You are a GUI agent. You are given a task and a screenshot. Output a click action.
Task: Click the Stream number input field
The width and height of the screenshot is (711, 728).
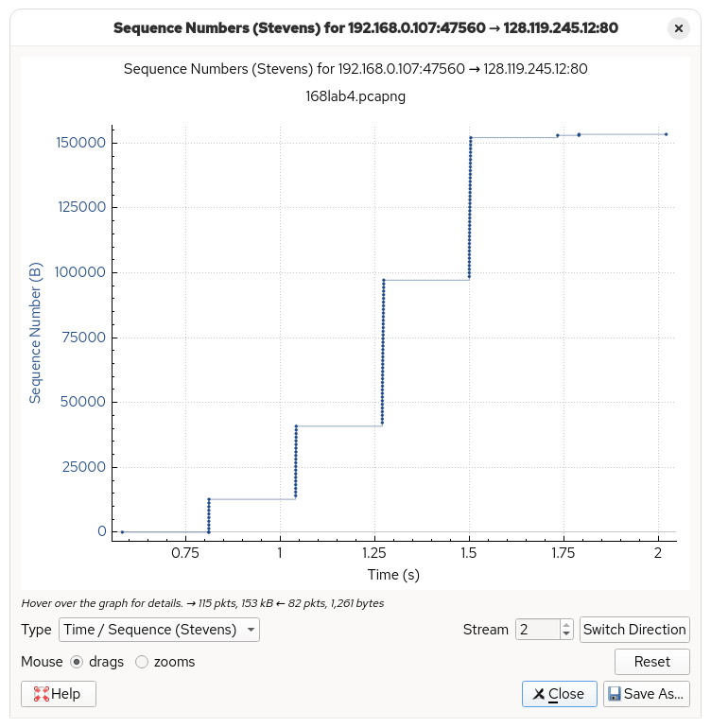point(537,630)
